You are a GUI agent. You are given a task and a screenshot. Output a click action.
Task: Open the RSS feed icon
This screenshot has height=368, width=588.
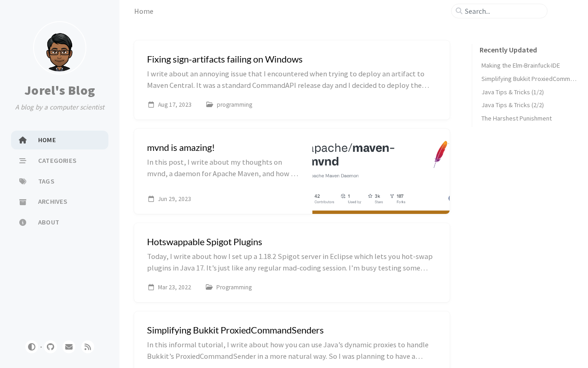click(88, 347)
